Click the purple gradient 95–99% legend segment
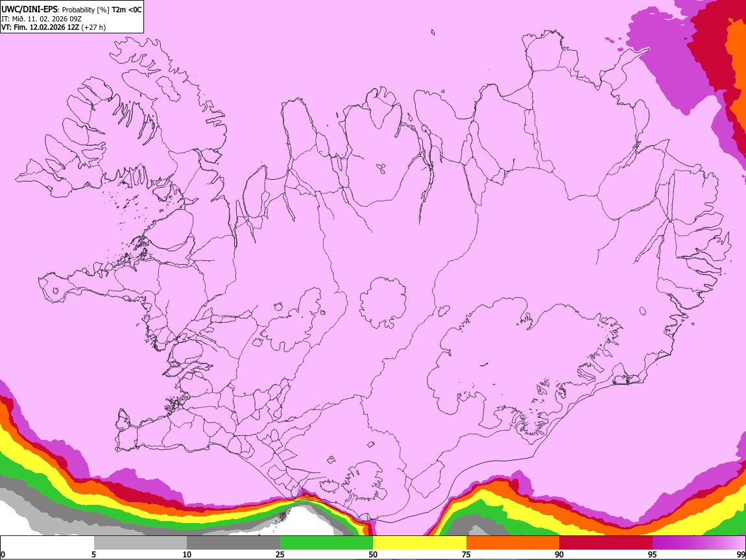Image resolution: width=746 pixels, height=560 pixels. tap(699, 542)
